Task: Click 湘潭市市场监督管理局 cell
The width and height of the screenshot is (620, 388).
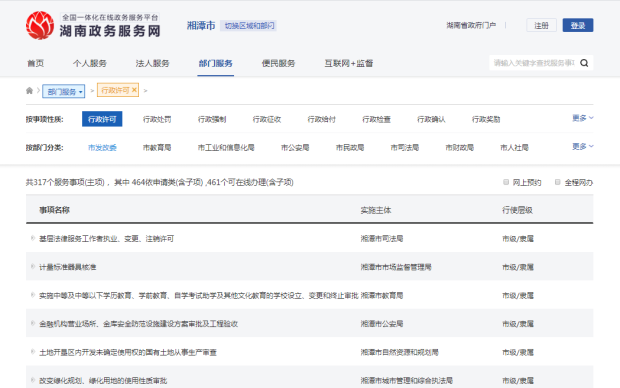Action: click(396, 267)
